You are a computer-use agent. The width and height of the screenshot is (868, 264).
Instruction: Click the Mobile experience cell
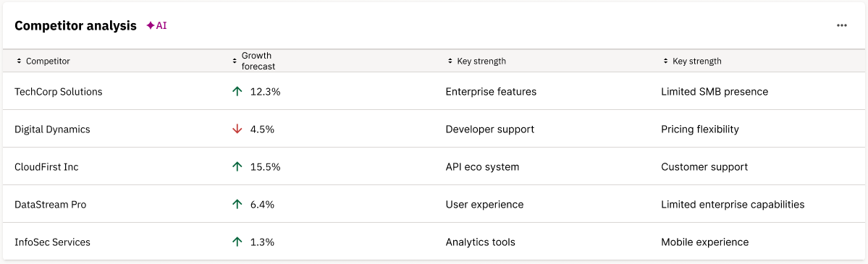click(704, 242)
